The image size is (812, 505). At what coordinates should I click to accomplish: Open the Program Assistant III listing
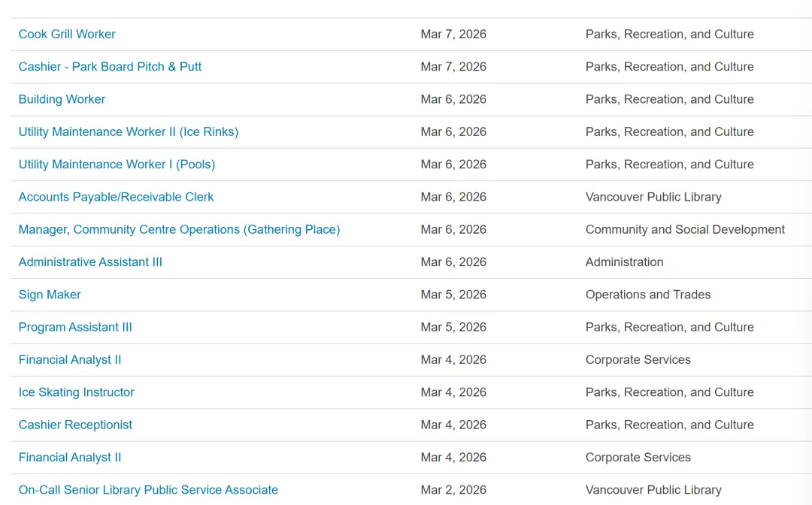point(75,327)
